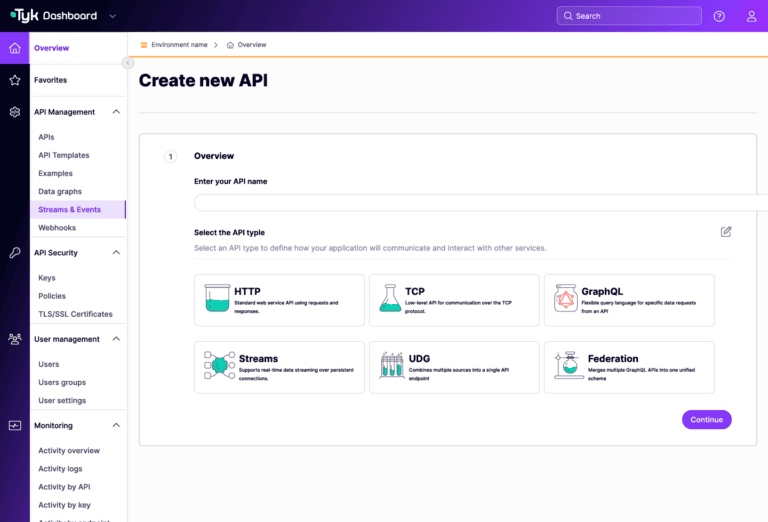The width and height of the screenshot is (768, 522).
Task: Go to Policies in the sidebar
Action: pos(52,296)
